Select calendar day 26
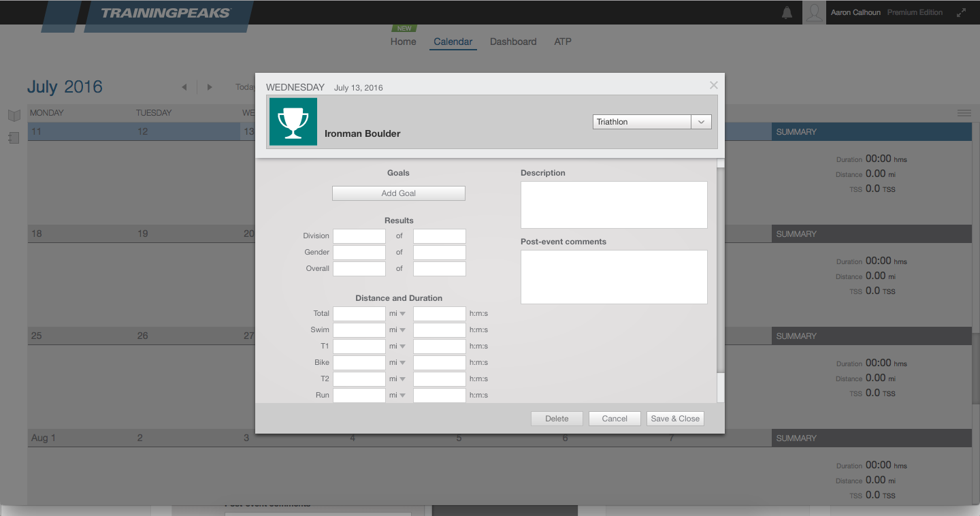The width and height of the screenshot is (980, 516). [142, 336]
